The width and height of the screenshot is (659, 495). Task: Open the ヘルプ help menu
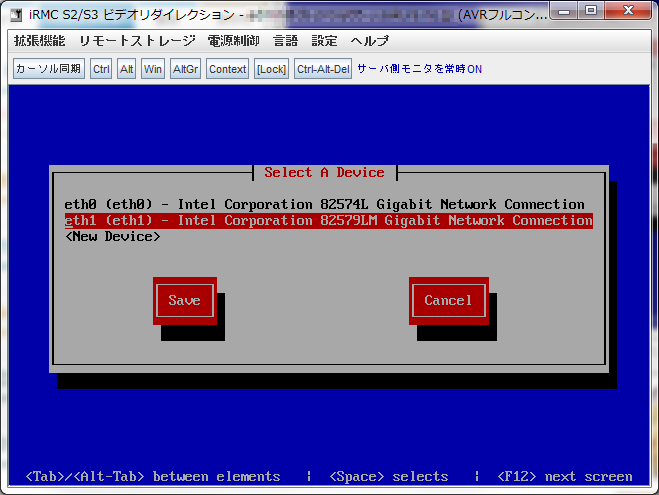point(369,41)
